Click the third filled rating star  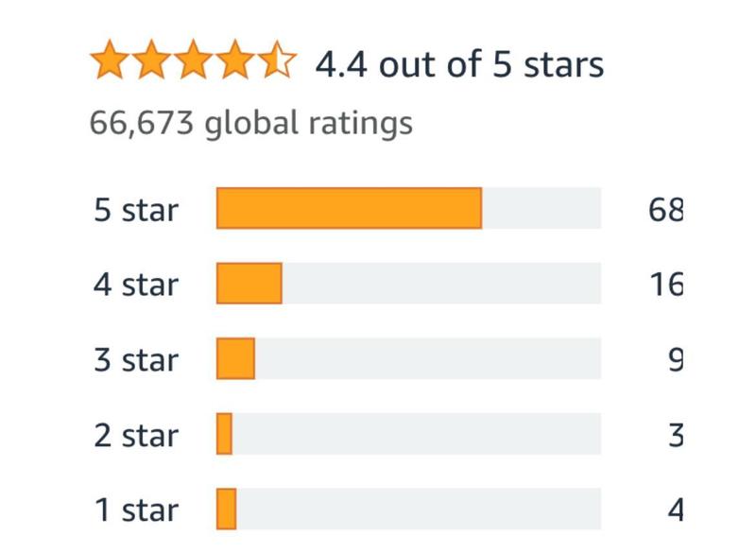[193, 60]
